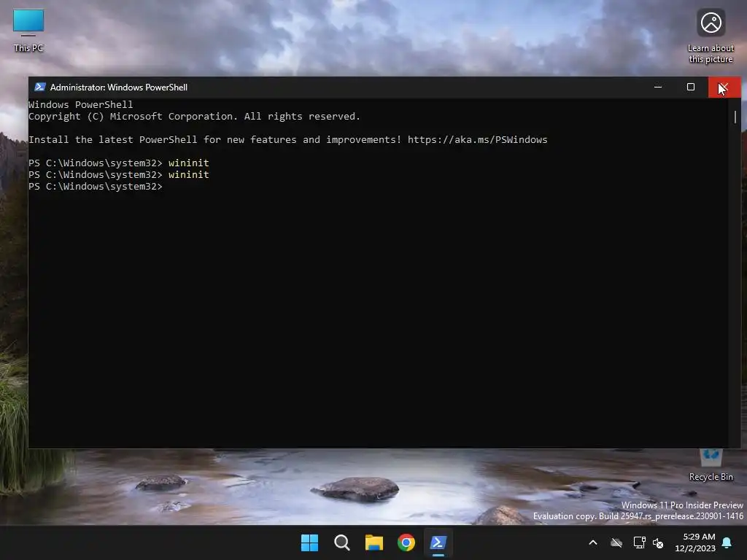The image size is (747, 560).
Task: Click PowerShell icon in window title bar
Action: coord(40,87)
